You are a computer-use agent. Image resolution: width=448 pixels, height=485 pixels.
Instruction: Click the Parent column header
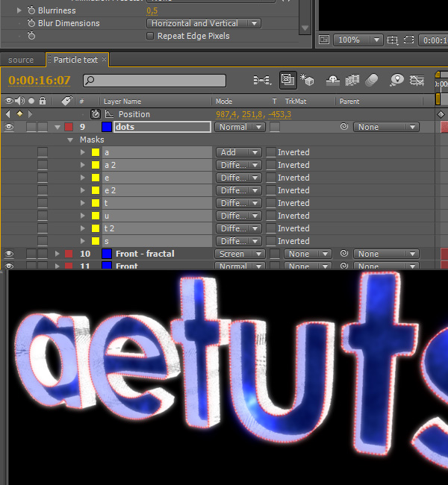(349, 101)
